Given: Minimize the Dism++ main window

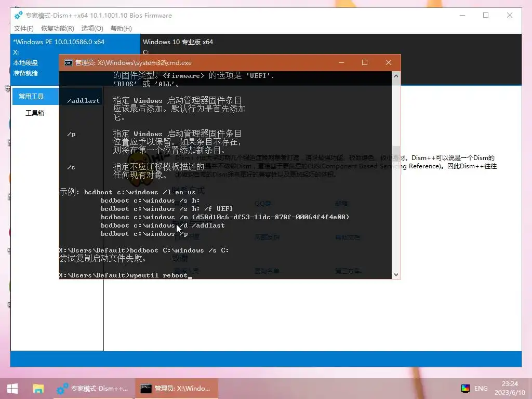Looking at the screenshot, I should pyautogui.click(x=462, y=15).
